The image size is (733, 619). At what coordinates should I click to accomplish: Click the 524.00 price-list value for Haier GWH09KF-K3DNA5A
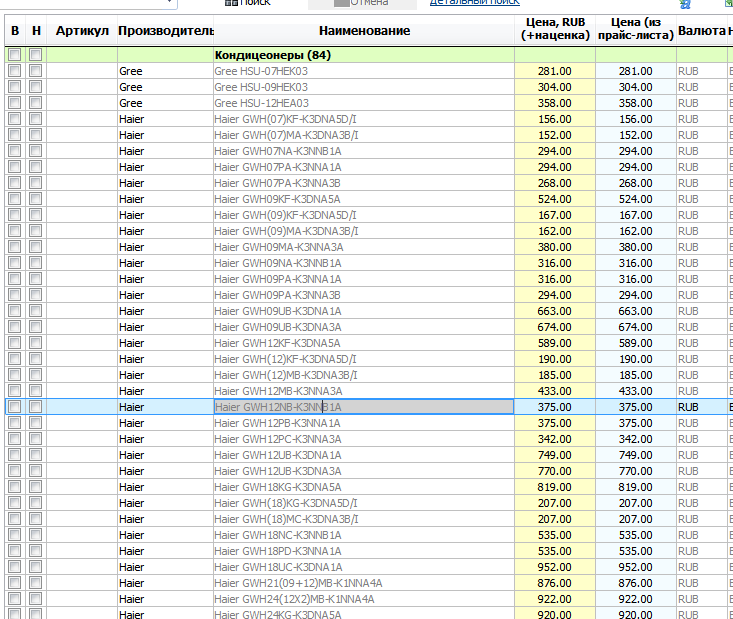636,199
